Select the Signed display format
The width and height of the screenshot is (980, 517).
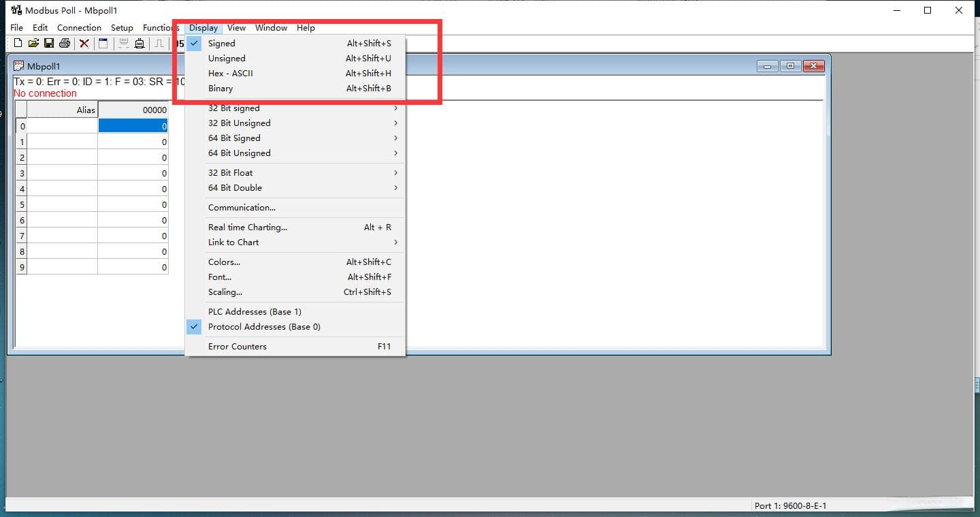[x=295, y=44]
